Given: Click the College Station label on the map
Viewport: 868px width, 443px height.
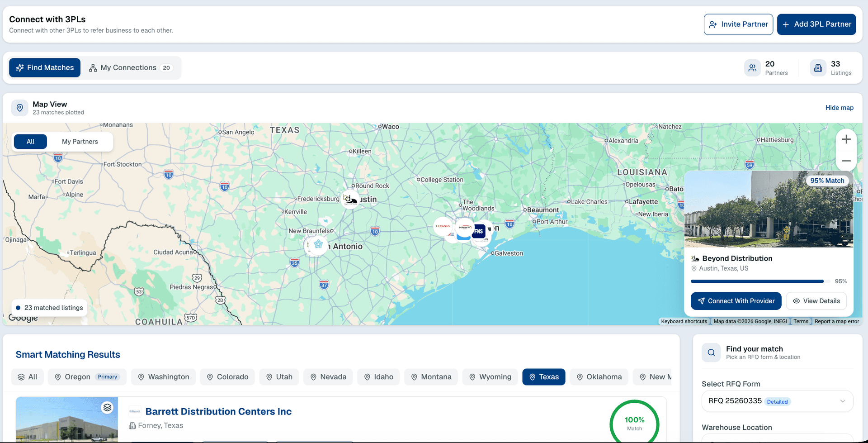Looking at the screenshot, I should coord(442,180).
